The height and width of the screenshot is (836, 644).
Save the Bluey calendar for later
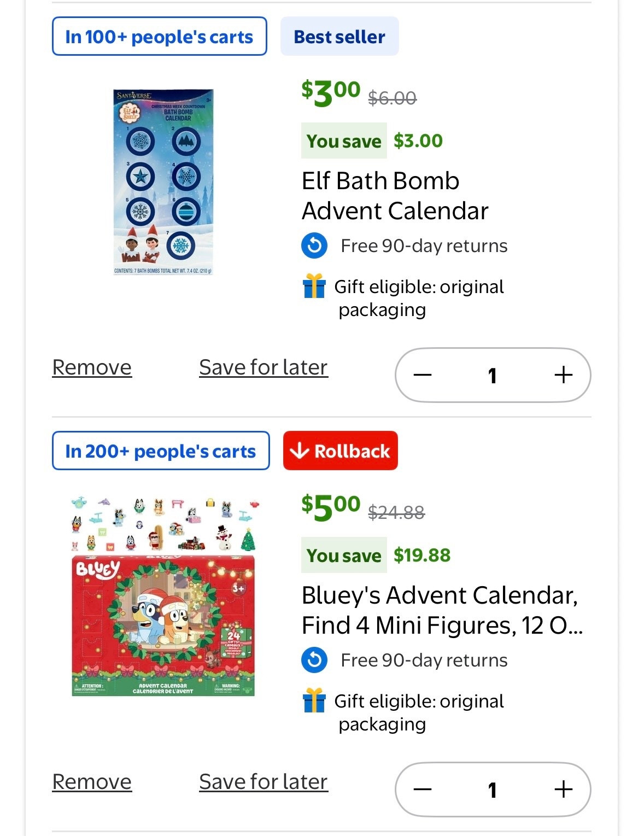pyautogui.click(x=264, y=781)
